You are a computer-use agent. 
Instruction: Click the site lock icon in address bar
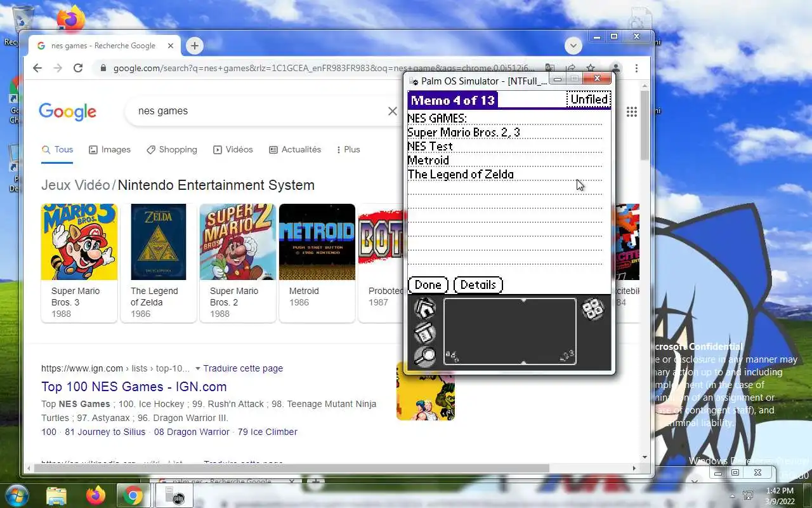[x=103, y=68]
